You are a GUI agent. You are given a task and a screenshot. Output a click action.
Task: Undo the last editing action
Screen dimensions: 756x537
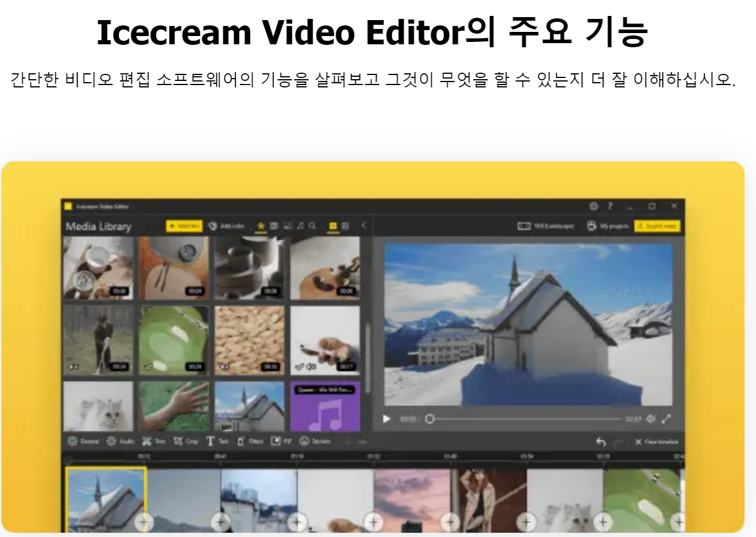tap(602, 441)
